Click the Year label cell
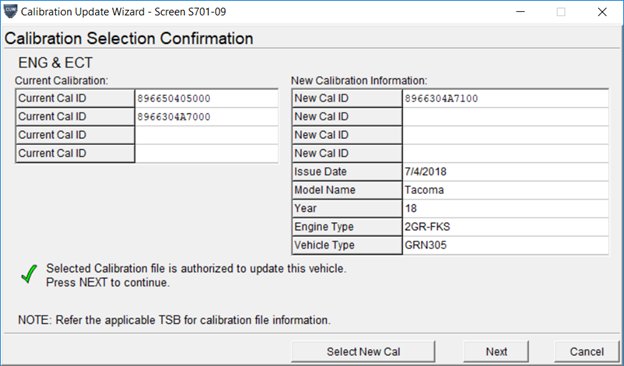 click(x=347, y=208)
